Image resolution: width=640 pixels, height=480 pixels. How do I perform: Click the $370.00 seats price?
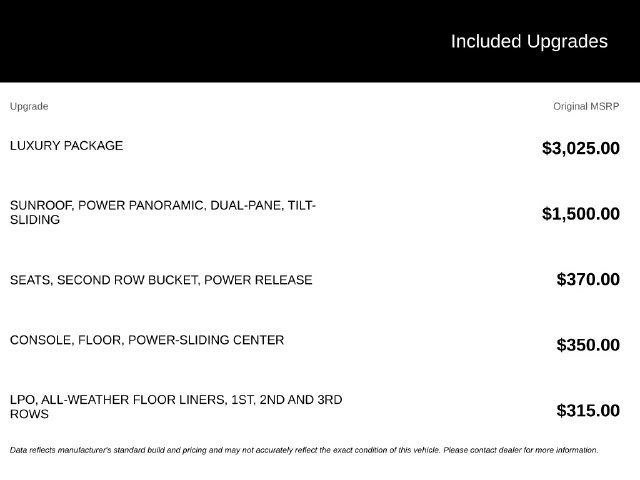tap(588, 279)
